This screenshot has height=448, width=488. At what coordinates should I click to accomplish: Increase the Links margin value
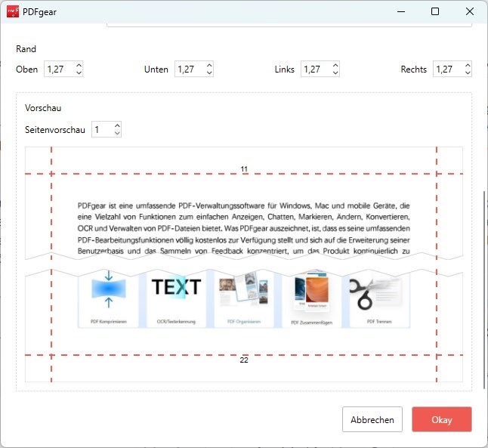pyautogui.click(x=335, y=66)
